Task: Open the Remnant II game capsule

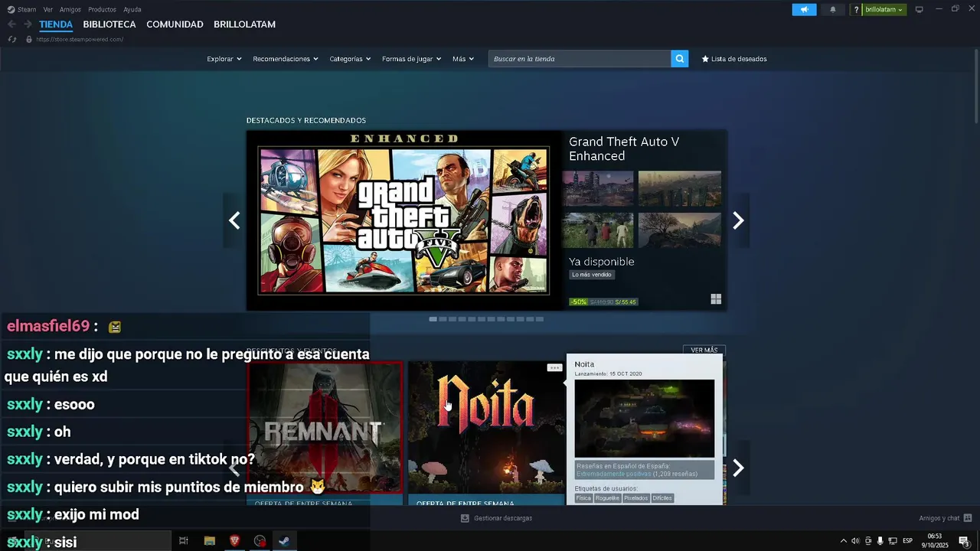Action: pos(325,429)
